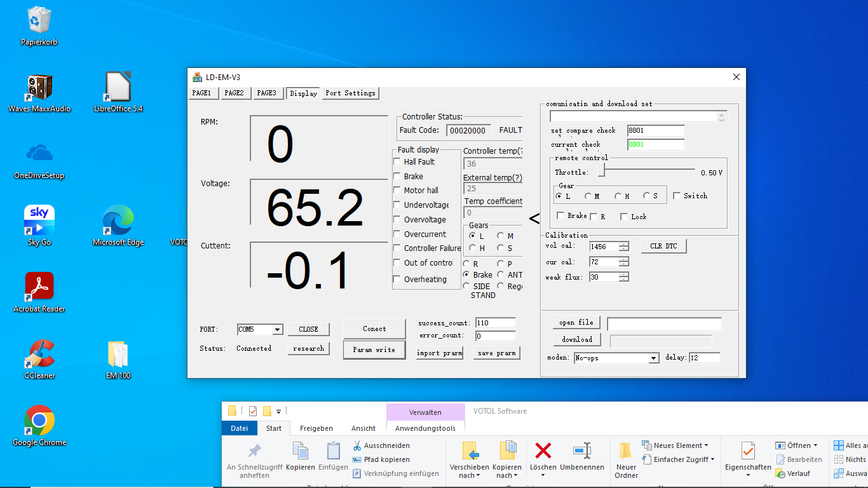Select gear H in remote control

pyautogui.click(x=618, y=196)
